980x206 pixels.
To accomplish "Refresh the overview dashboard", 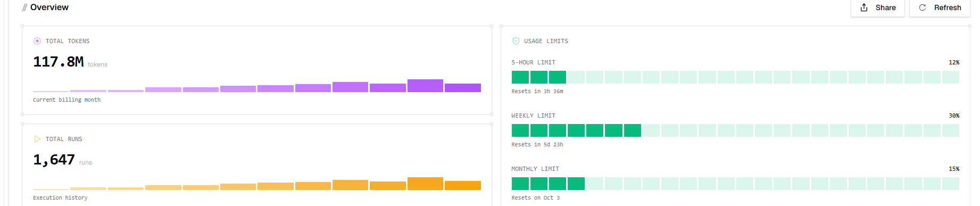I will (x=940, y=8).
